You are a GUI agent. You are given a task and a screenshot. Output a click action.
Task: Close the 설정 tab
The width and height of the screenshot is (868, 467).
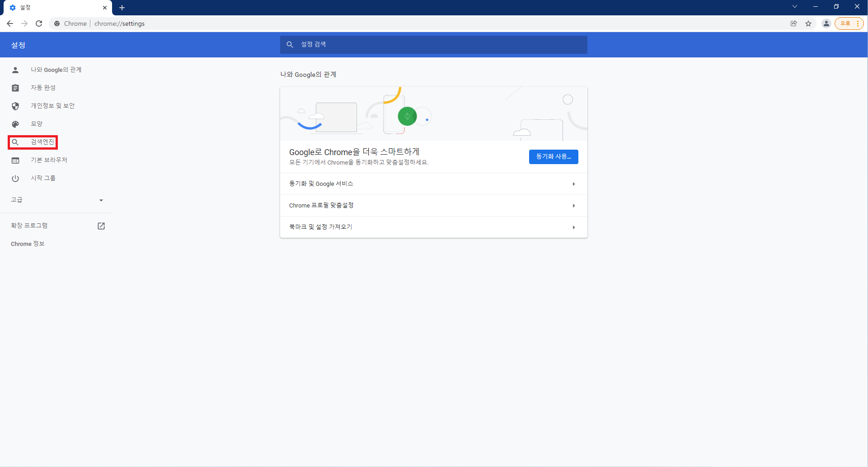[105, 8]
